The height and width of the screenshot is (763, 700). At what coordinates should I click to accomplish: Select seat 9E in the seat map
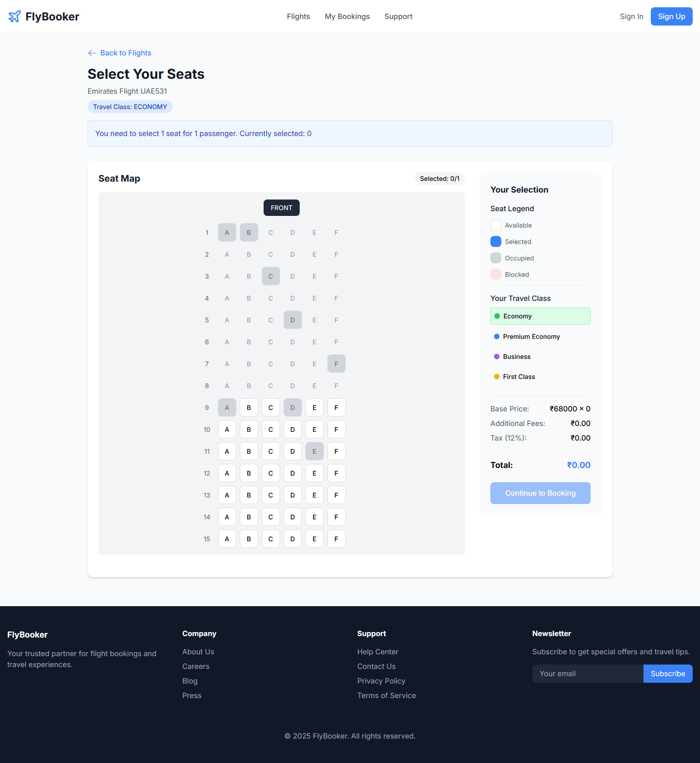[x=314, y=407]
